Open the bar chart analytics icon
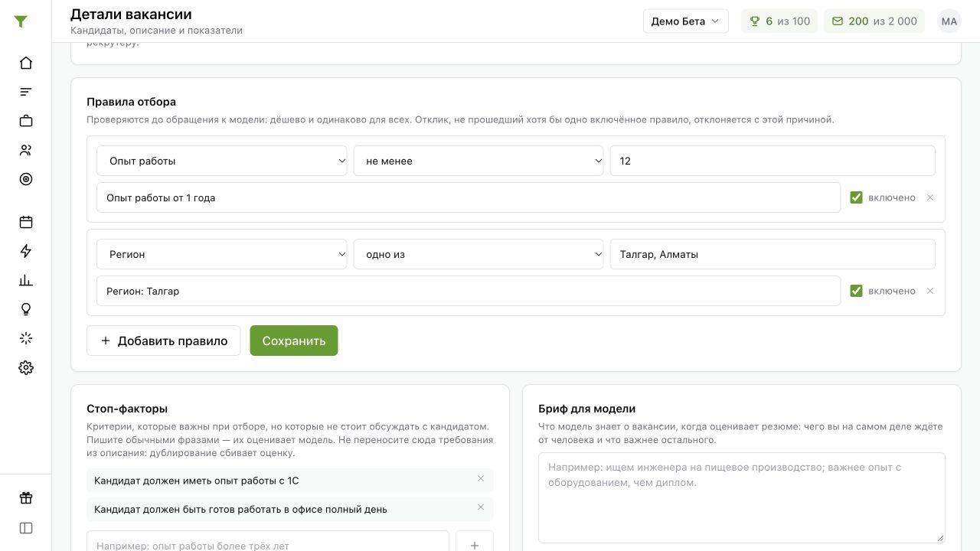 pos(26,280)
